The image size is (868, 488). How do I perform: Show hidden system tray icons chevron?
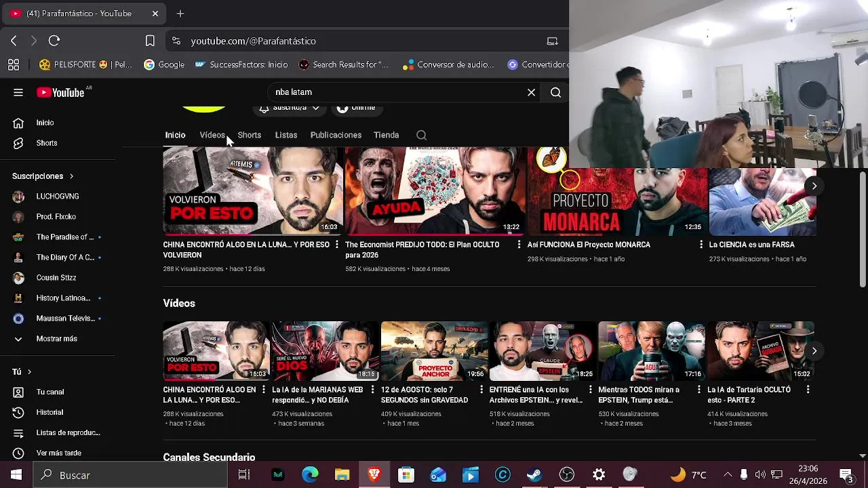(728, 475)
